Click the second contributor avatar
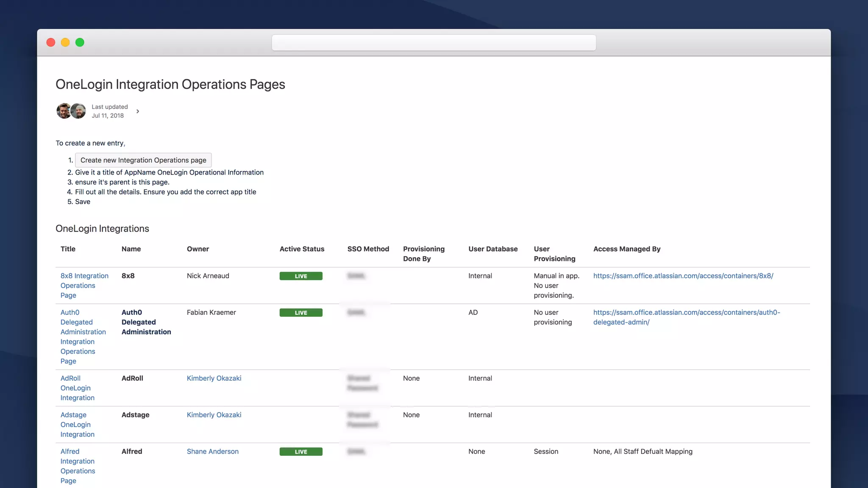The width and height of the screenshot is (868, 488). pyautogui.click(x=78, y=111)
